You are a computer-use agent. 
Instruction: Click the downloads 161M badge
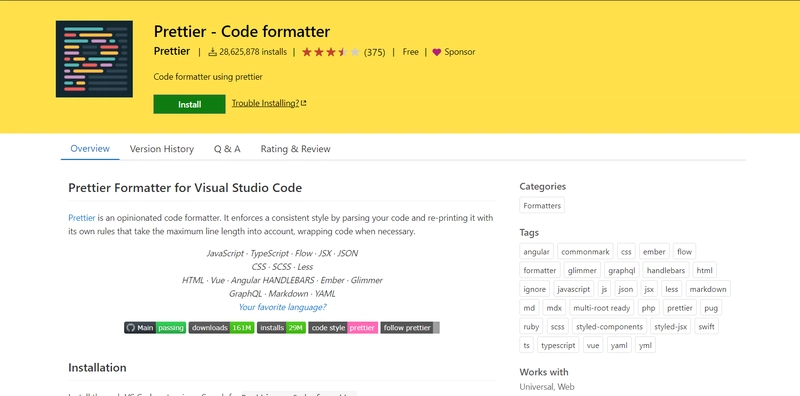click(221, 328)
